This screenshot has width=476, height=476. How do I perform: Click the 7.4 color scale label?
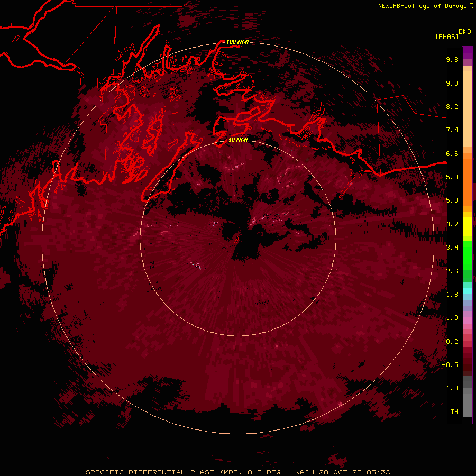(452, 130)
